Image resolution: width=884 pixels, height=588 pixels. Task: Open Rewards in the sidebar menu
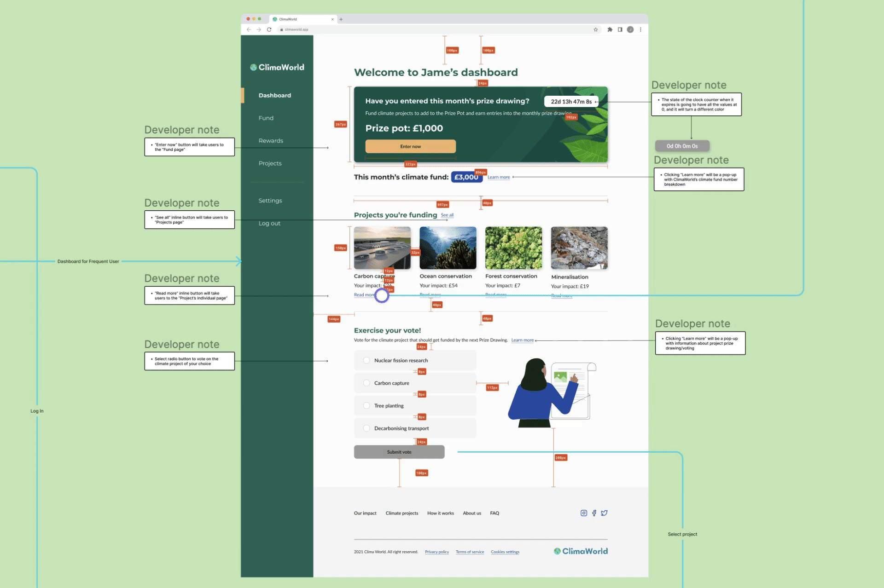[x=271, y=141]
